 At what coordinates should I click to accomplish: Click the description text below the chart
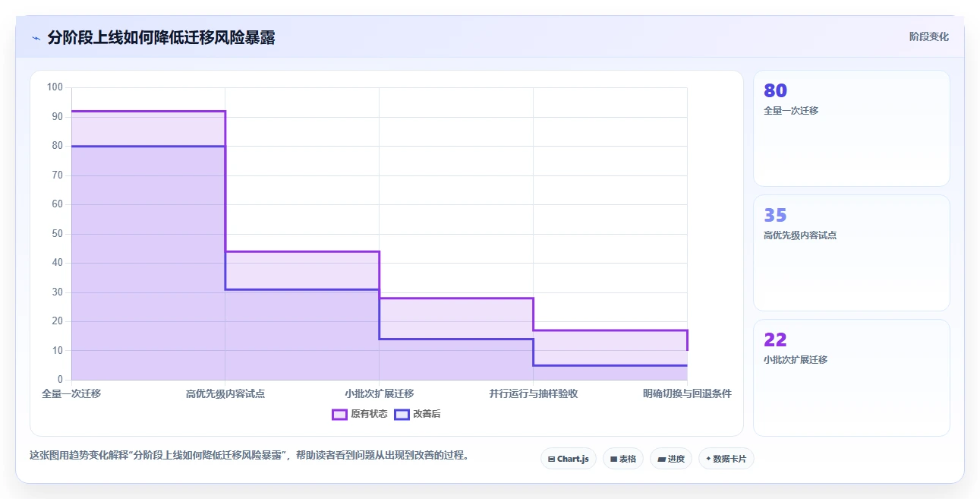point(249,456)
